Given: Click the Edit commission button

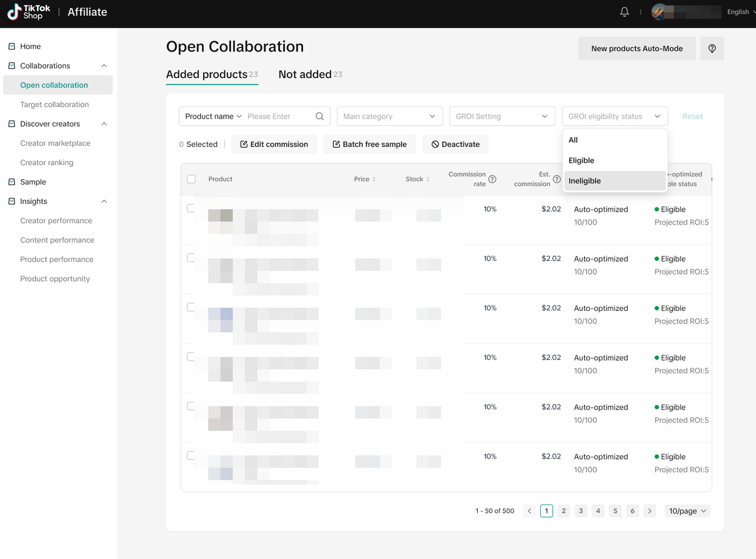Looking at the screenshot, I should (274, 144).
